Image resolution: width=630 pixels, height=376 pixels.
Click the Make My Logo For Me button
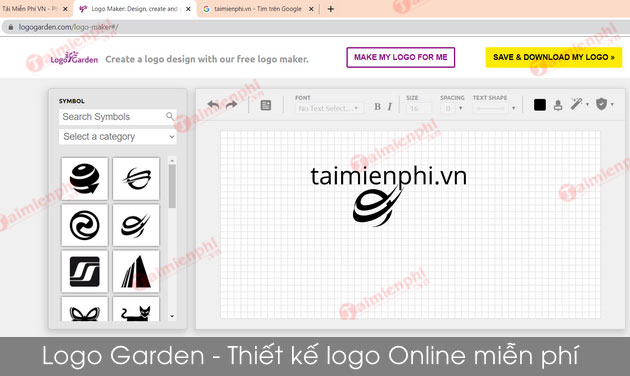click(401, 57)
